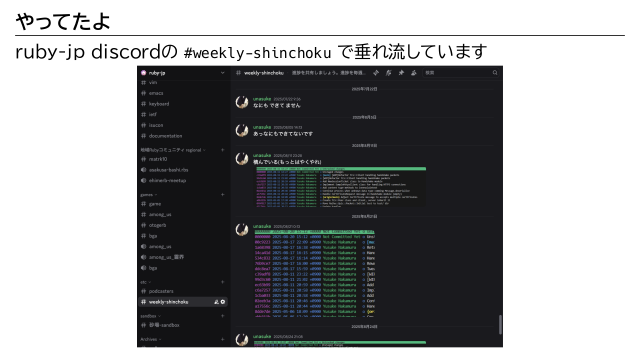Collapse the games channel category
This screenshot has height=360, width=640.
(149, 195)
